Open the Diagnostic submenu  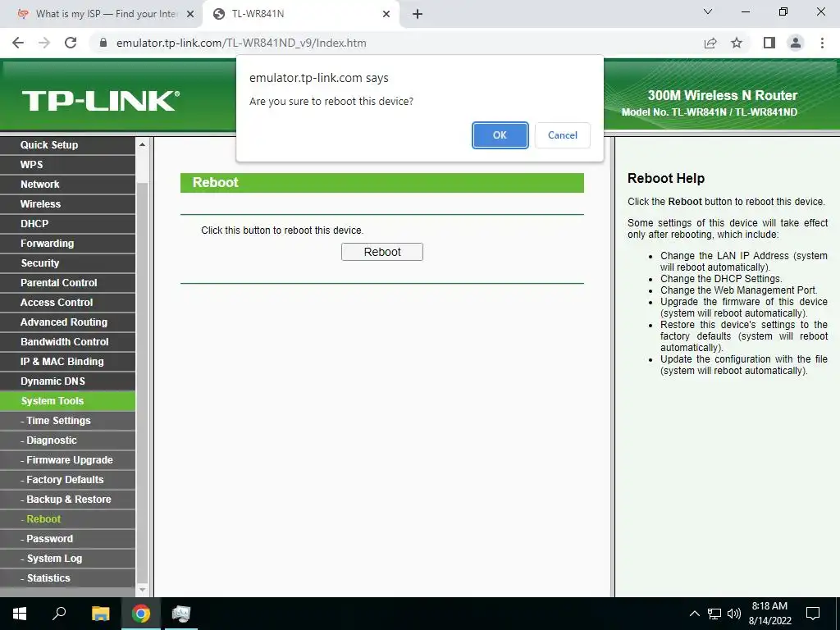[x=67, y=441]
